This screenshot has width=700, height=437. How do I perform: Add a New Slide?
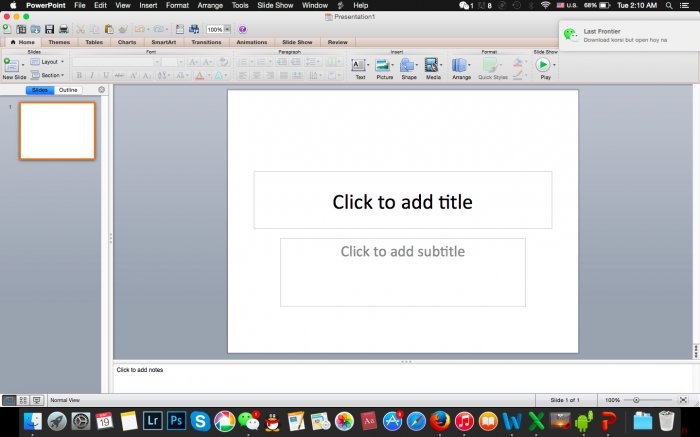click(x=11, y=66)
